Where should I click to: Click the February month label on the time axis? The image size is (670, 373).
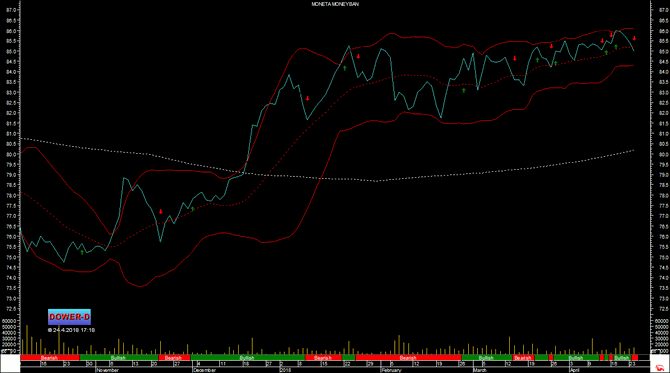click(x=391, y=370)
